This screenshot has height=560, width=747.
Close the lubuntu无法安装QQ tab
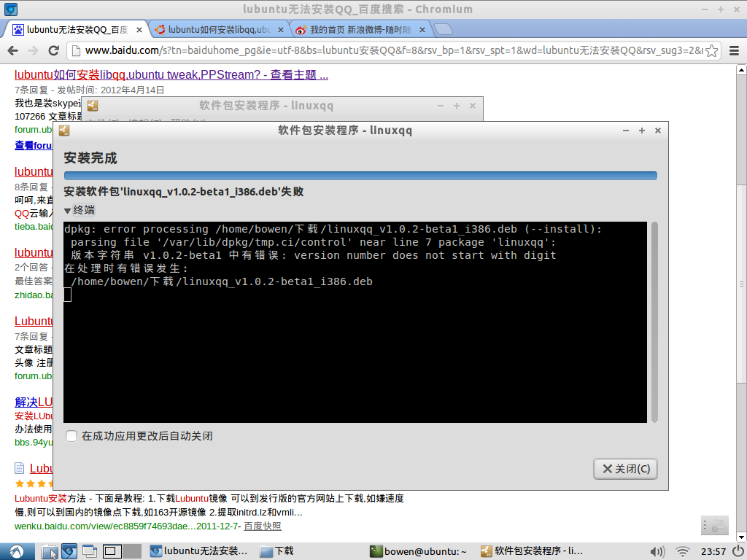click(139, 30)
